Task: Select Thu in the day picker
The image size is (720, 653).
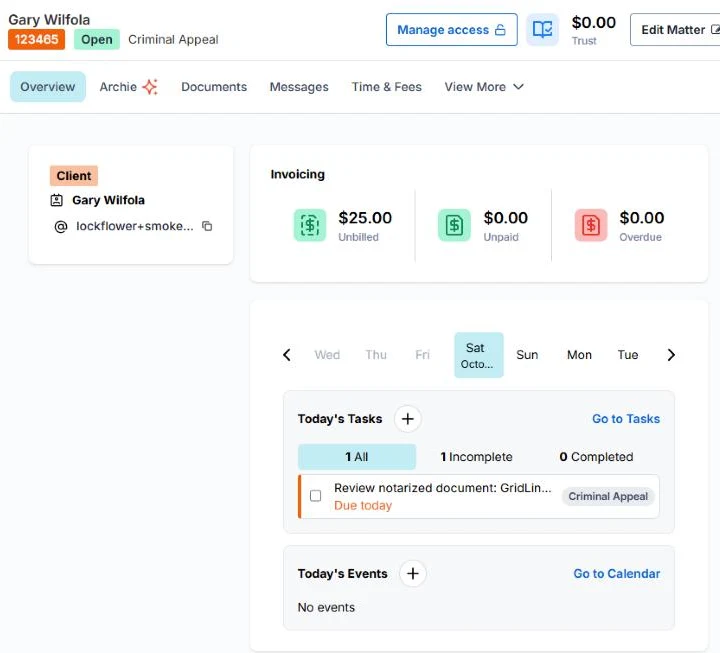Action: [376, 355]
